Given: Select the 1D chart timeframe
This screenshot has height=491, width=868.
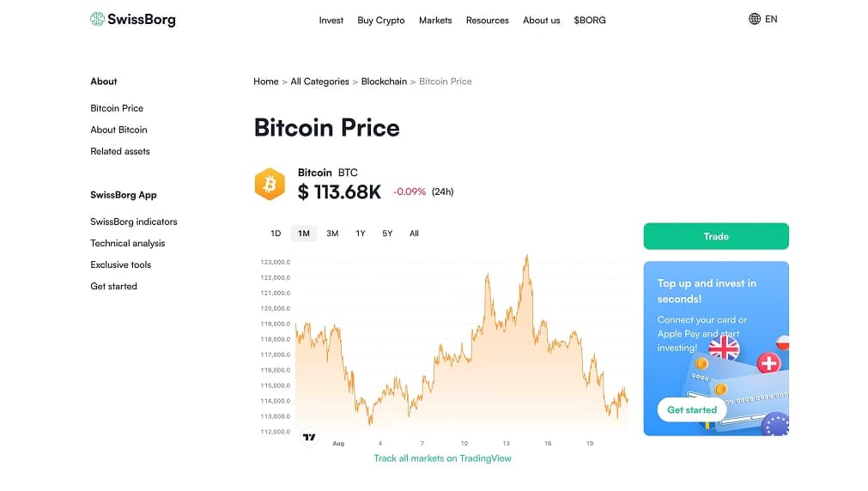Looking at the screenshot, I should 276,233.
